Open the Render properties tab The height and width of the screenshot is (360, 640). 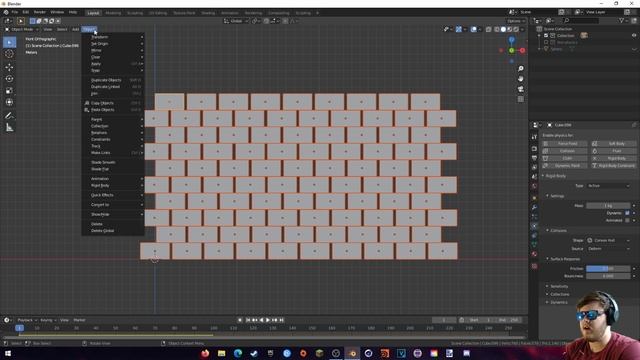[x=534, y=148]
